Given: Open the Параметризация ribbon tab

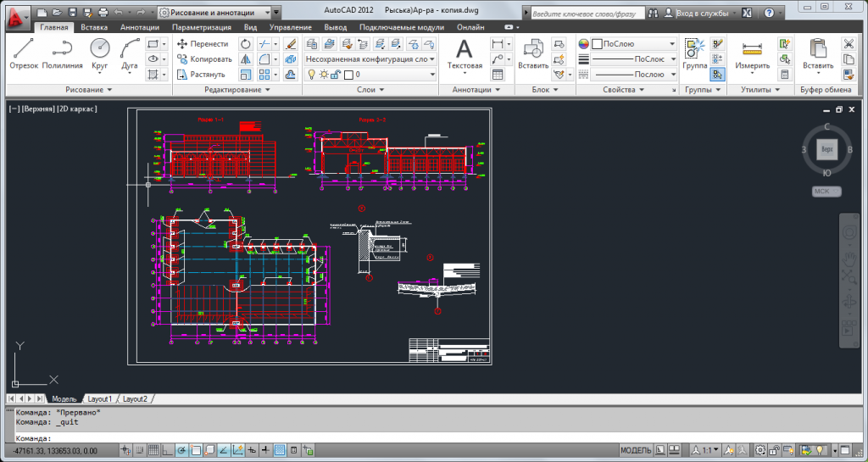Looking at the screenshot, I should click(x=202, y=27).
